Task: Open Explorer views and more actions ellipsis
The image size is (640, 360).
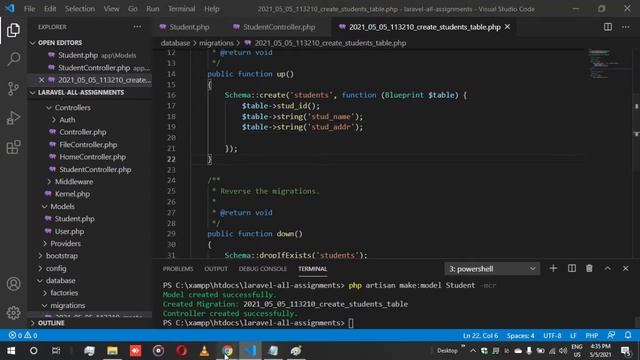Action: point(137,27)
